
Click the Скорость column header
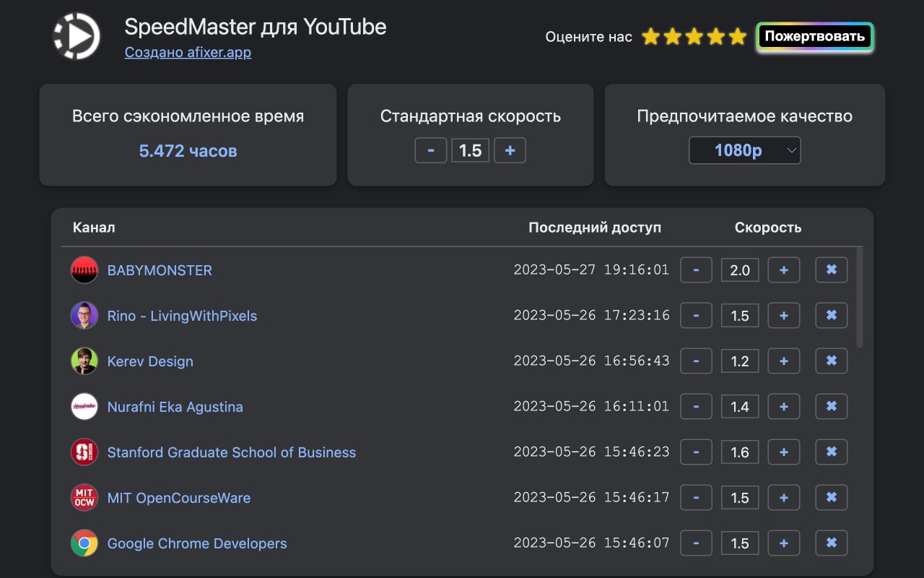pyautogui.click(x=768, y=228)
